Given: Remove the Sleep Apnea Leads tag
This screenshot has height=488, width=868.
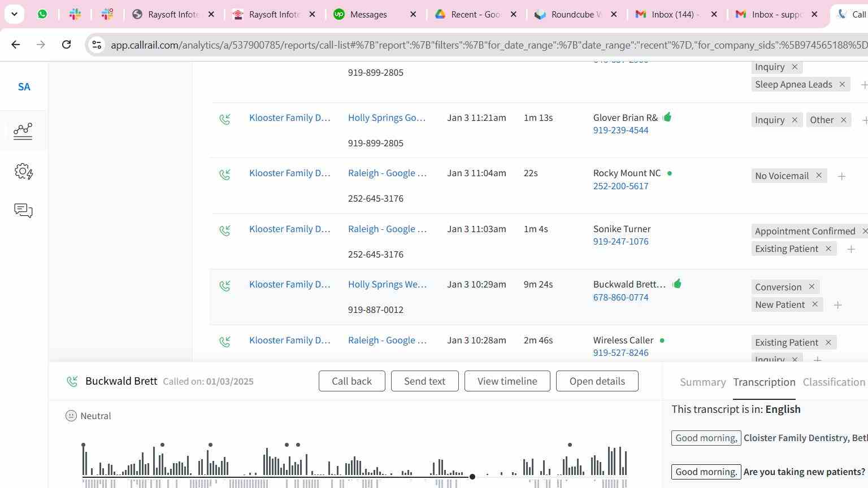Looking at the screenshot, I should [x=842, y=84].
